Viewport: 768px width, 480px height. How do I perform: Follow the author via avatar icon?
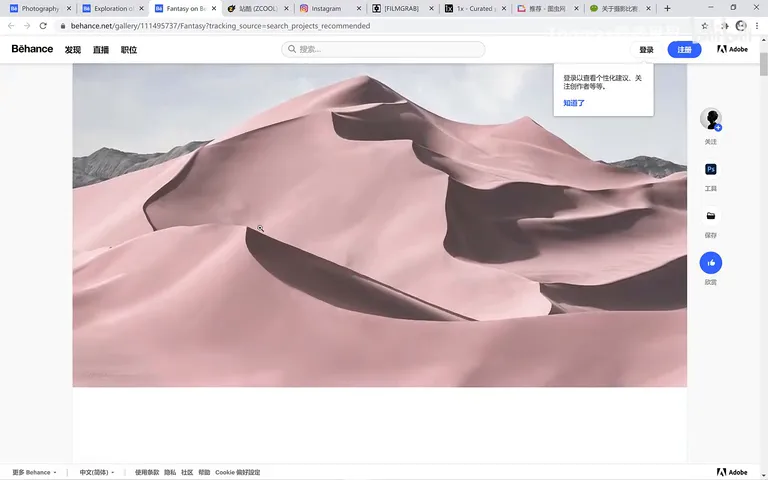711,119
